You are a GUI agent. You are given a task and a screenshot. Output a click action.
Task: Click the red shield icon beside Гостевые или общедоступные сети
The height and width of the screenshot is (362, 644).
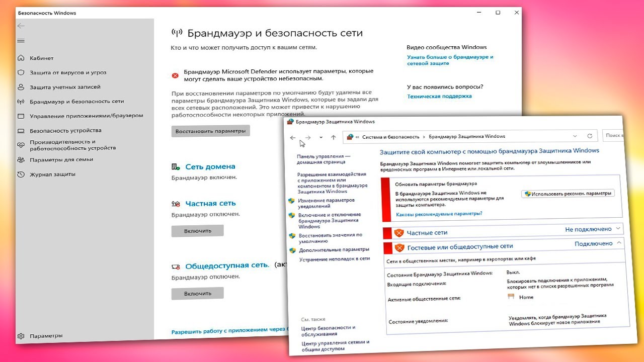pyautogui.click(x=399, y=247)
